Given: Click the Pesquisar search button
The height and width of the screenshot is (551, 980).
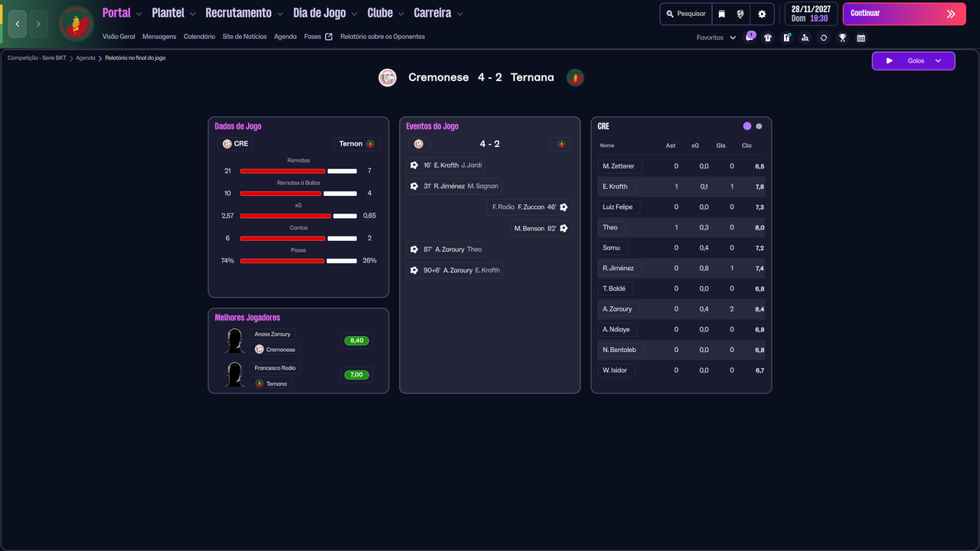Looking at the screenshot, I should [686, 14].
